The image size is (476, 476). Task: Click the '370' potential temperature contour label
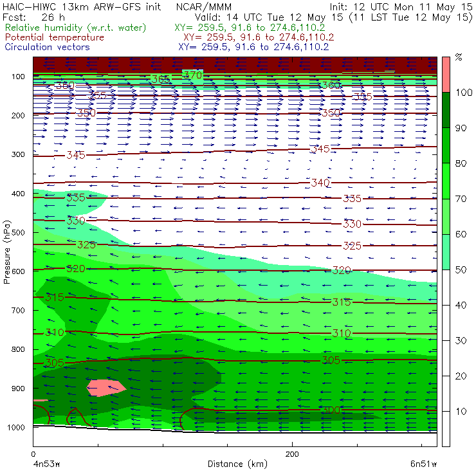[193, 75]
